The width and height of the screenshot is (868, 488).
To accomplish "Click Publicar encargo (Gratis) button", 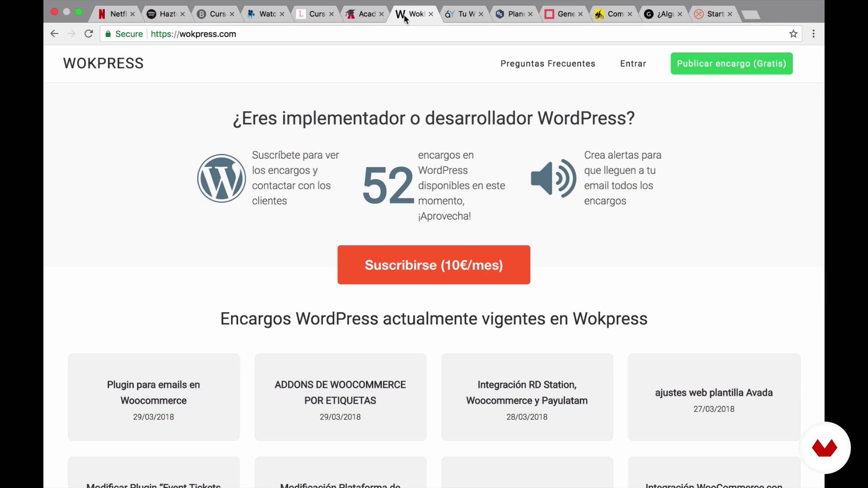I will click(x=731, y=64).
